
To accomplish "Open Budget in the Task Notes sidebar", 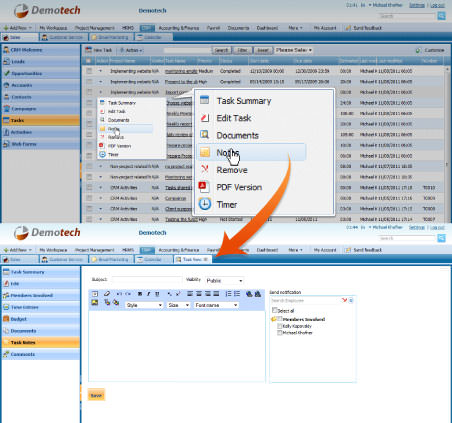I will tap(41, 319).
